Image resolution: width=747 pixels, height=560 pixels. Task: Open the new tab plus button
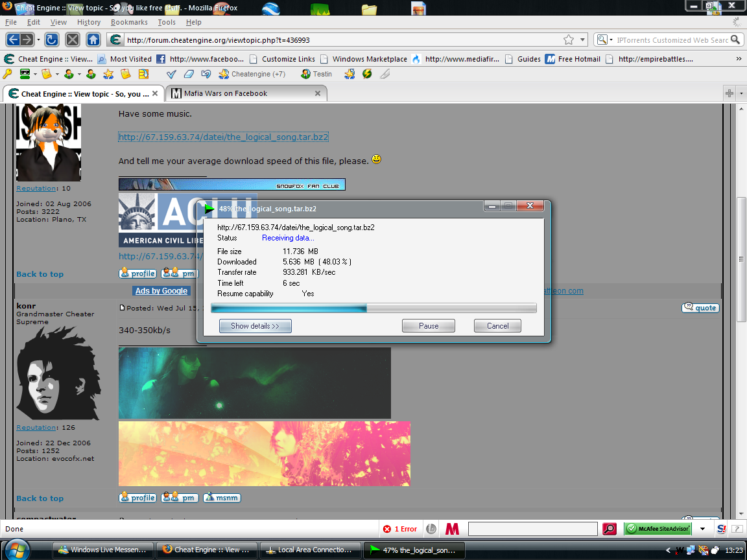[729, 93]
